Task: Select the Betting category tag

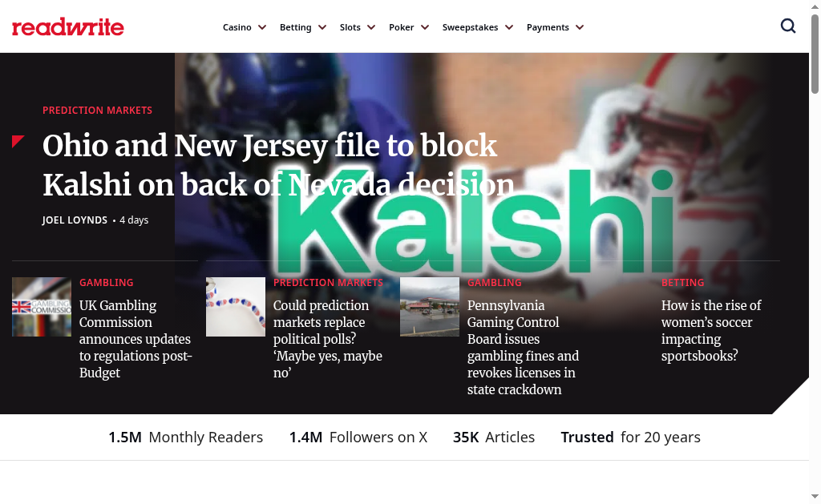Action: point(683,282)
